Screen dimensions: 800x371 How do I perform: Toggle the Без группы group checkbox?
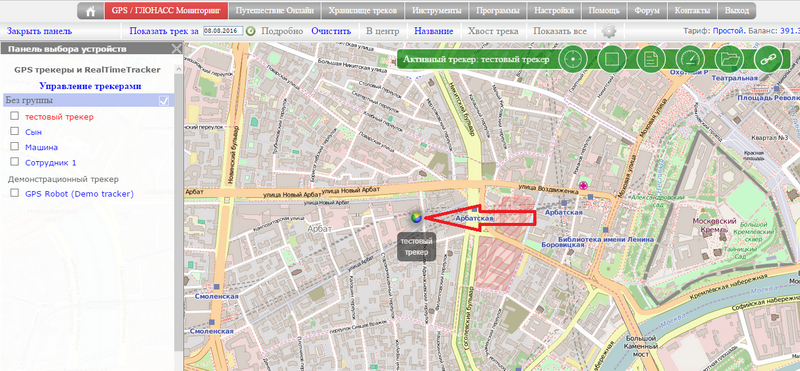(164, 101)
